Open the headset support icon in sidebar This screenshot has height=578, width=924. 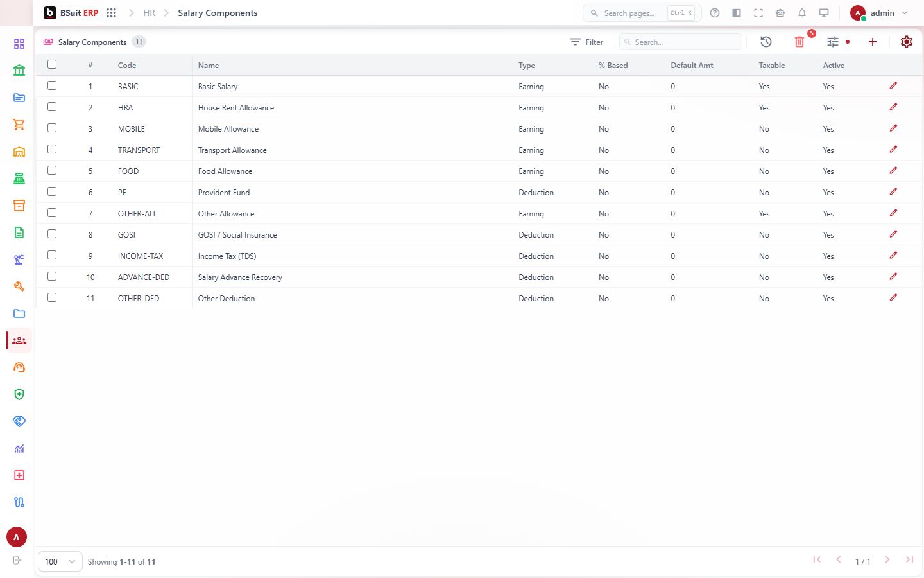point(19,367)
